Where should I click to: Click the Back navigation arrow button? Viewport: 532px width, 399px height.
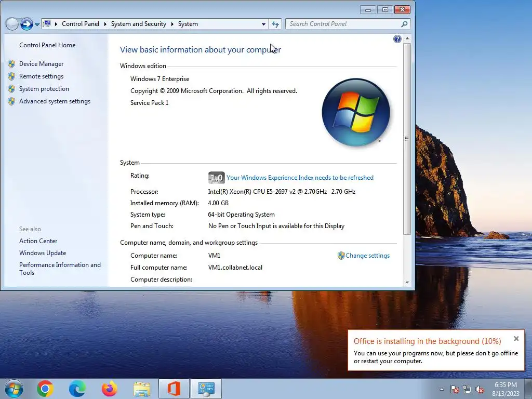[12, 24]
